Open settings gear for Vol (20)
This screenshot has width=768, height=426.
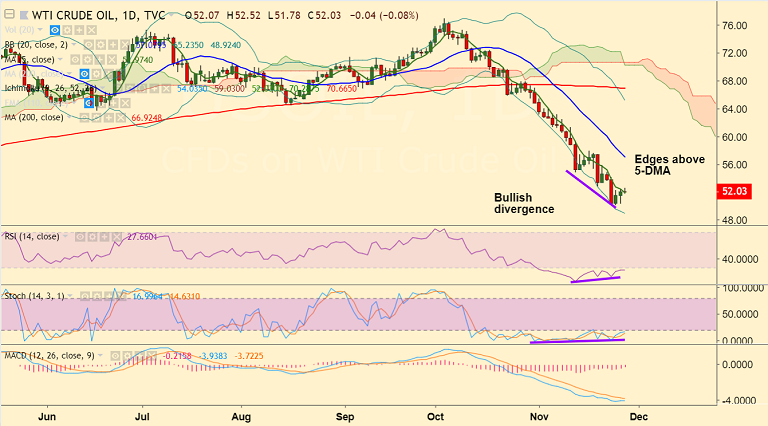click(x=67, y=30)
